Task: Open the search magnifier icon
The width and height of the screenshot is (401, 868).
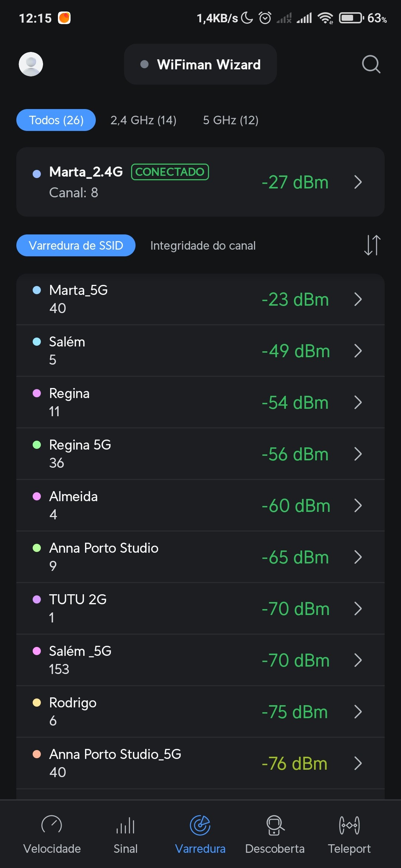Action: point(371,65)
